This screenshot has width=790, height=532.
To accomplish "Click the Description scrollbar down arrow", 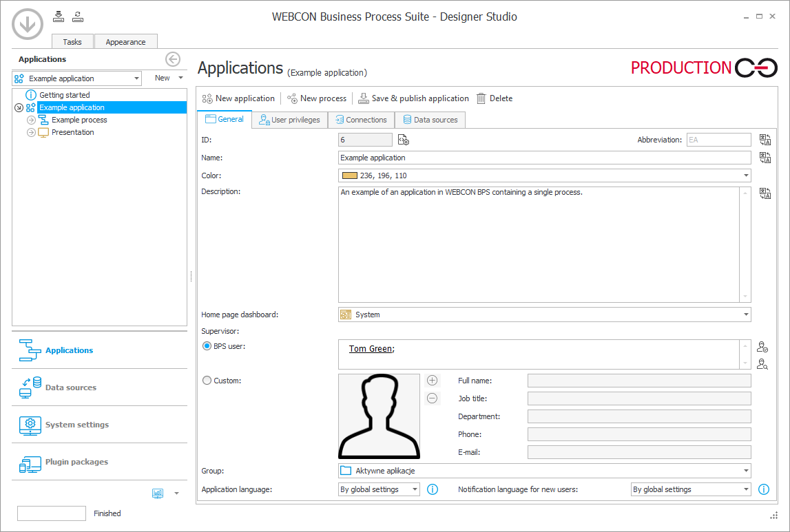I will coord(745,297).
